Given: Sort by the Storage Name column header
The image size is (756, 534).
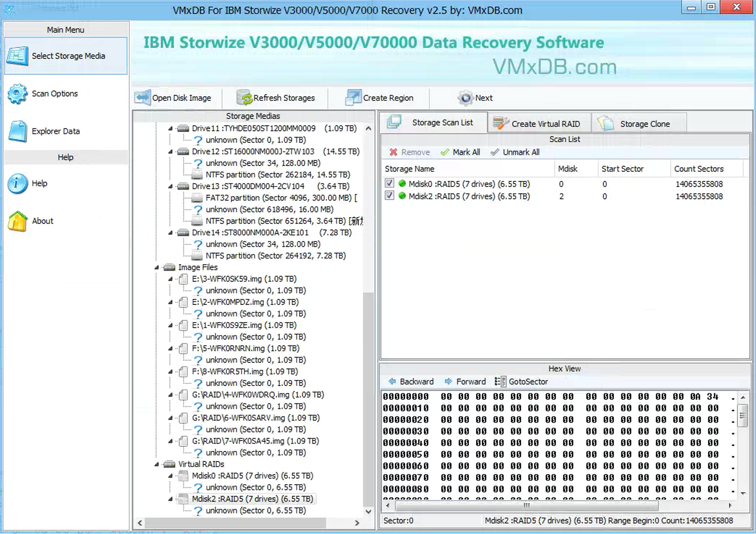Looking at the screenshot, I should coord(468,169).
